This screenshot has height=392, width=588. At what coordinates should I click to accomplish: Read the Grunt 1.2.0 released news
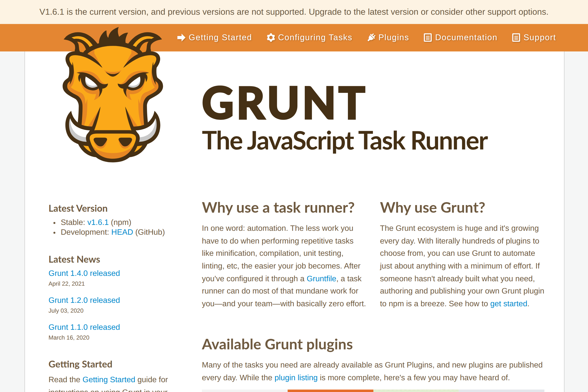(x=84, y=300)
